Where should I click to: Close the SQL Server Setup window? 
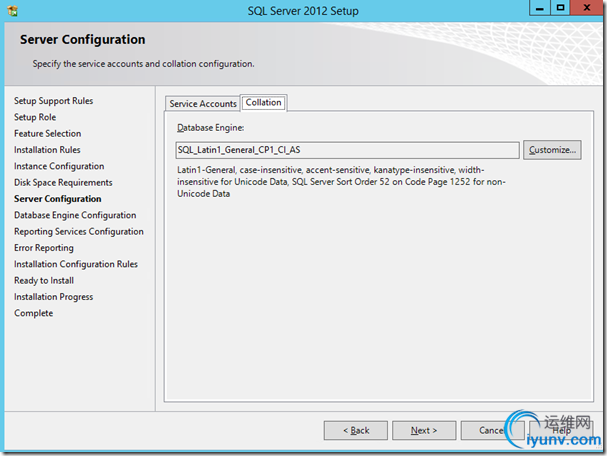pos(587,8)
